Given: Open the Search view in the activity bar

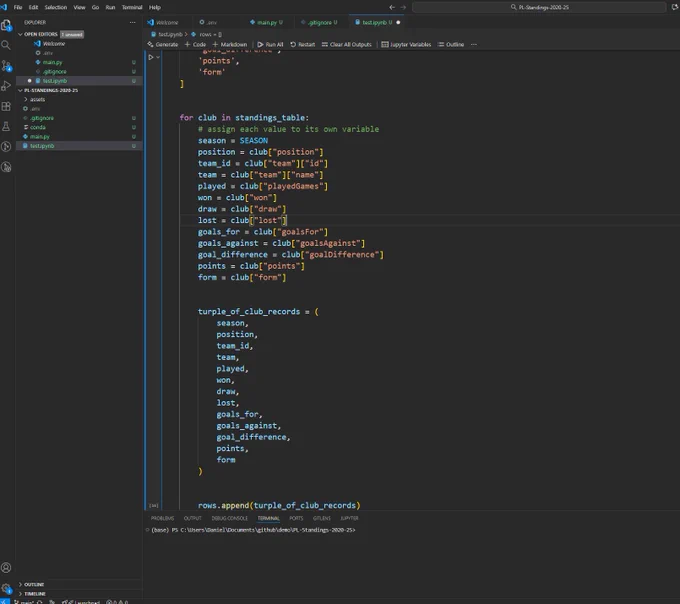Looking at the screenshot, I should (6, 45).
